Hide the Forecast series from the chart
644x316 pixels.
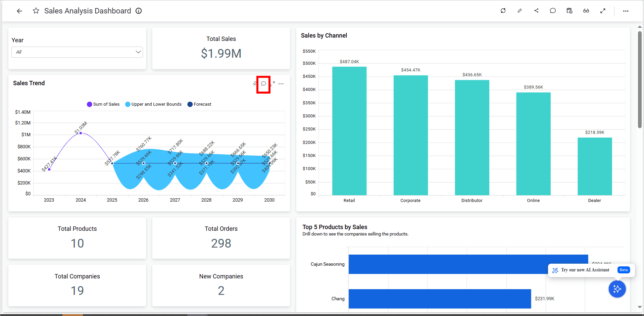click(199, 104)
